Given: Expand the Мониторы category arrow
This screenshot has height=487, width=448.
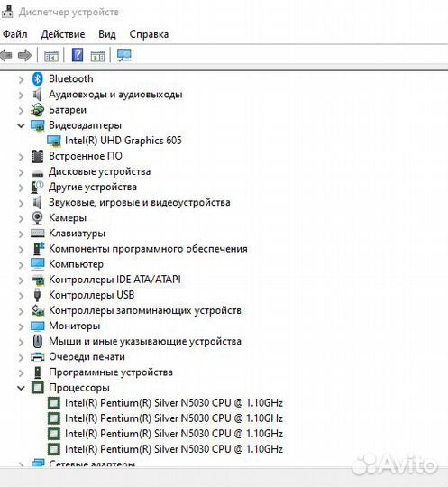Looking at the screenshot, I should tap(21, 326).
